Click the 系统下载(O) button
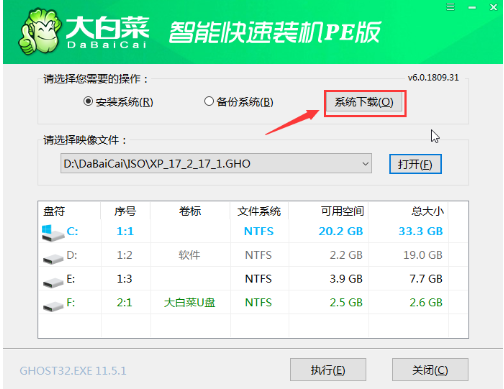Image resolution: width=504 pixels, height=389 pixels. [x=365, y=102]
